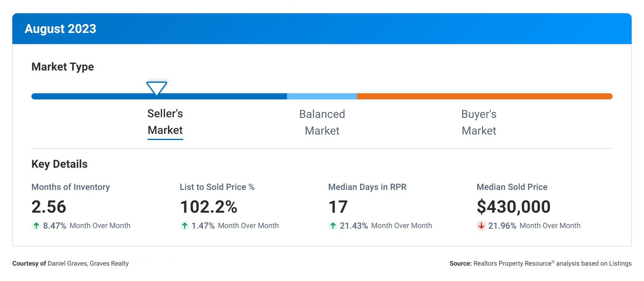Select the Buyer's Market label
644x281 pixels.
coord(479,122)
